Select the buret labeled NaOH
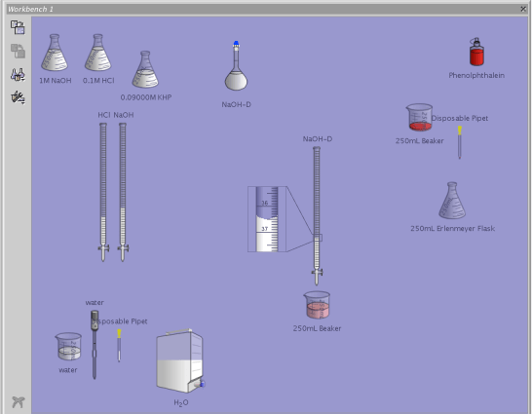 pyautogui.click(x=123, y=192)
